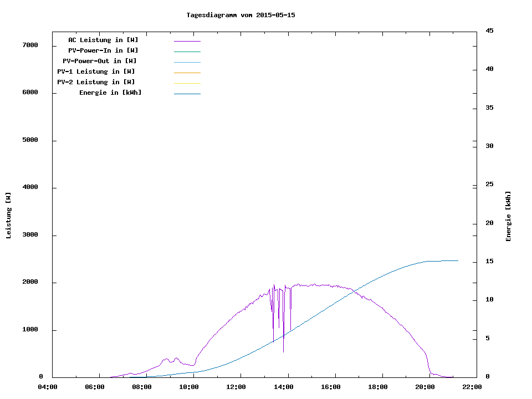The height and width of the screenshot is (399, 532).
Task: Click the chart title Tagesdiagramm vom 2015-05-15
Action: point(241,15)
